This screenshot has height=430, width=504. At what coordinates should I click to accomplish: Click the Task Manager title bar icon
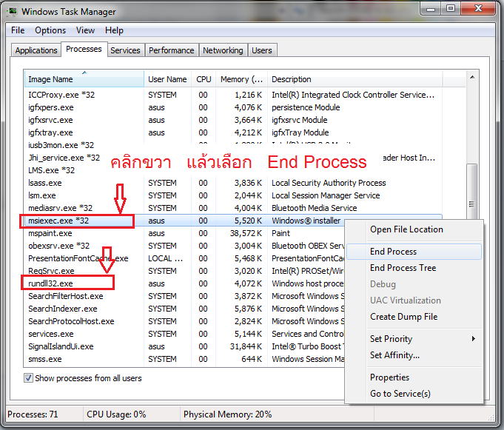pos(13,11)
